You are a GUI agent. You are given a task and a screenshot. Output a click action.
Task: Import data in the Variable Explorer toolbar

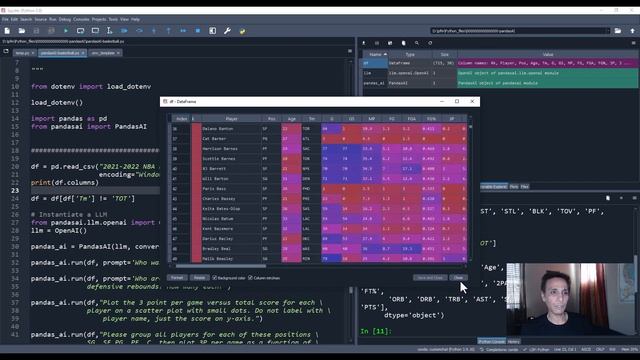(x=364, y=43)
